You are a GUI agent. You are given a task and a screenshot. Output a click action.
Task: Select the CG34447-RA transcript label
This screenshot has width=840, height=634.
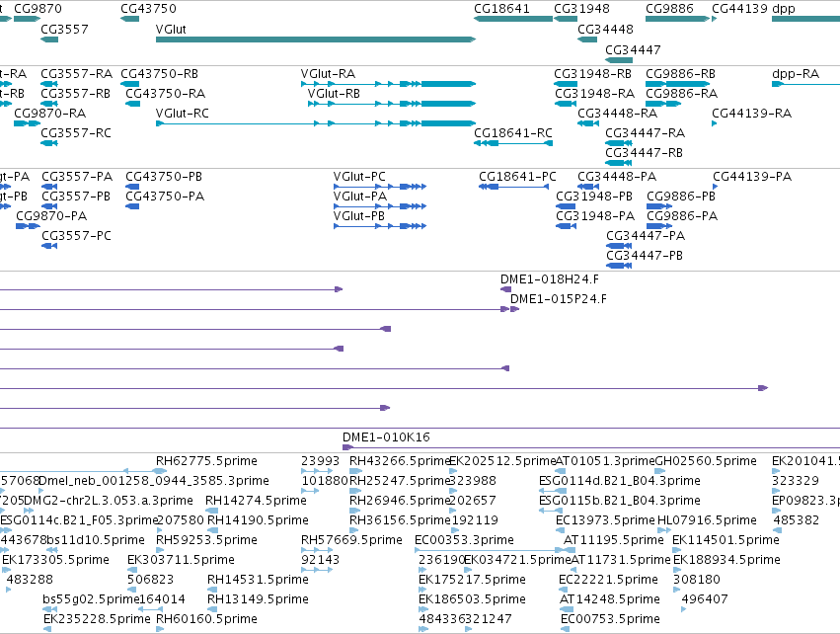[x=645, y=133]
